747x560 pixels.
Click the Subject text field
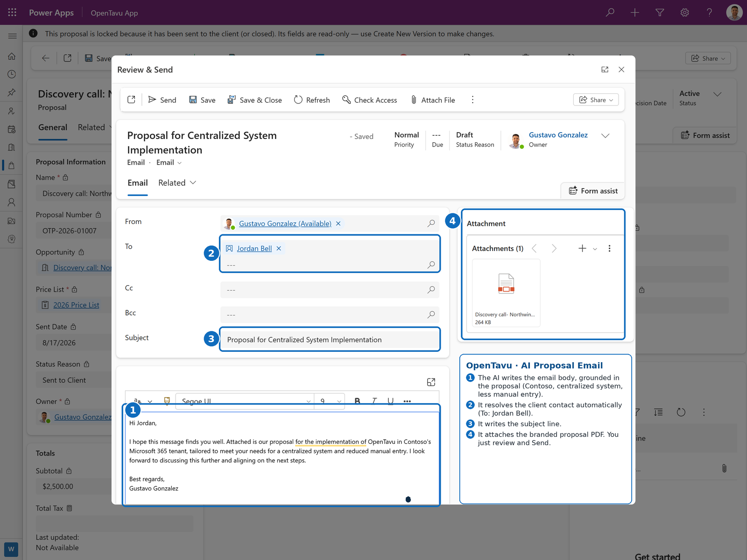(330, 340)
